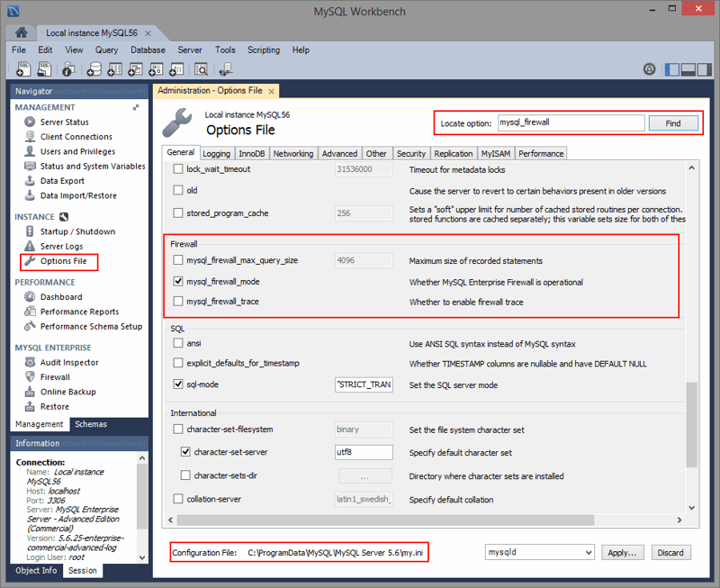Open Server Logs
The height and width of the screenshot is (588, 720).
point(61,246)
